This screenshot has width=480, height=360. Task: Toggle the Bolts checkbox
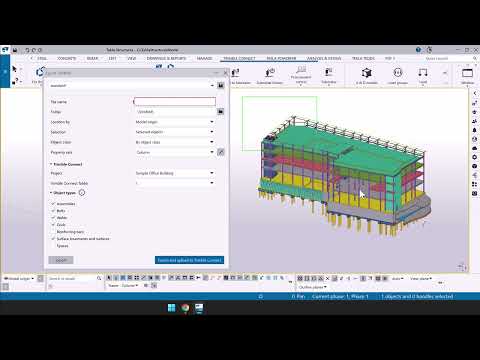tap(53, 211)
